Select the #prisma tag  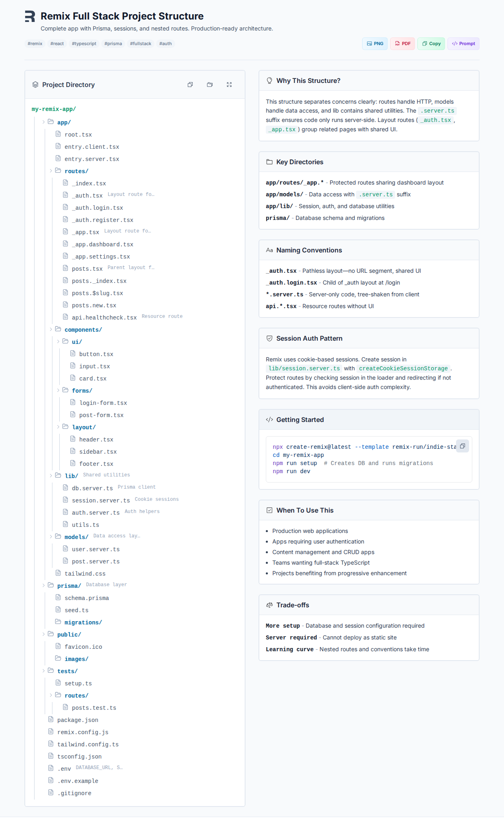113,43
